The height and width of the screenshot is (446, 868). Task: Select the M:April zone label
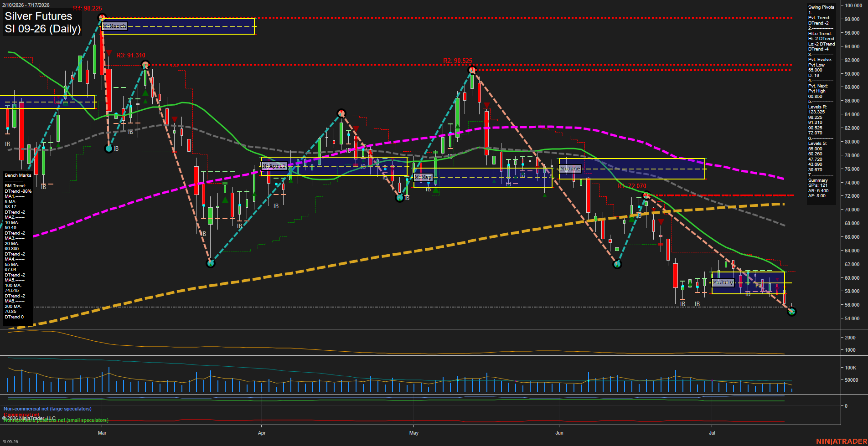(274, 166)
